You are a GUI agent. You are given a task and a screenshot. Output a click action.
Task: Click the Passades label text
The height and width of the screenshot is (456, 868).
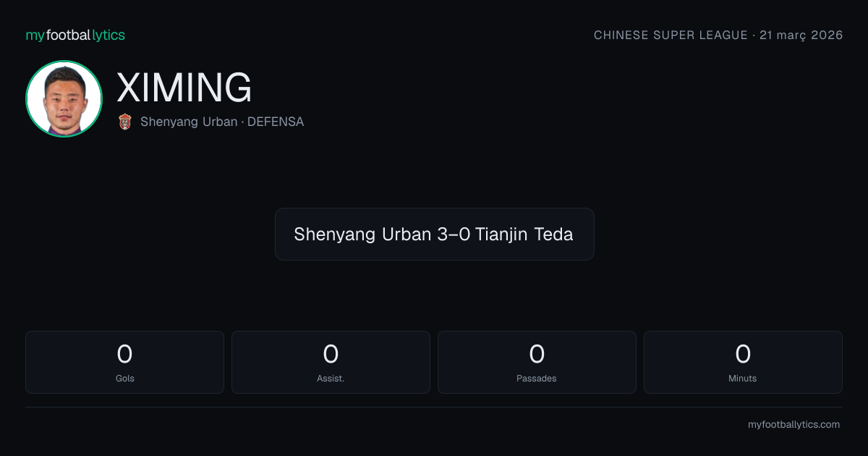point(537,379)
